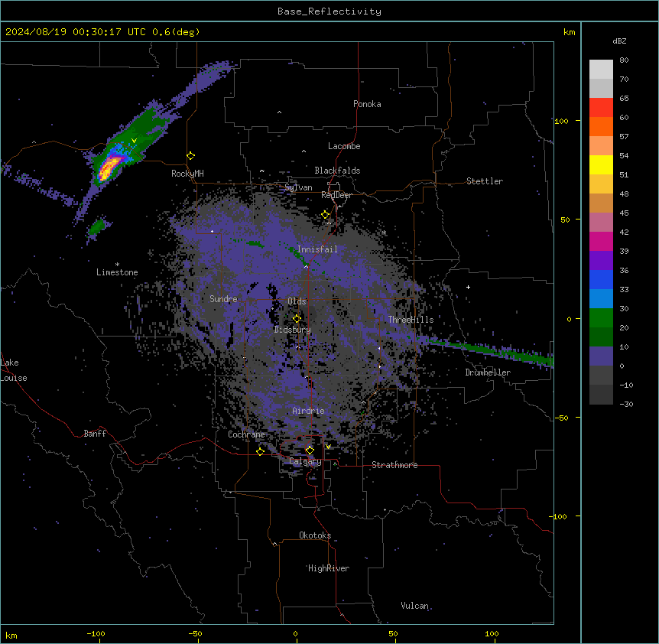The image size is (659, 644).
Task: Select the slate purple 0-10 dBZ legend swatch
Action: pyautogui.click(x=601, y=356)
